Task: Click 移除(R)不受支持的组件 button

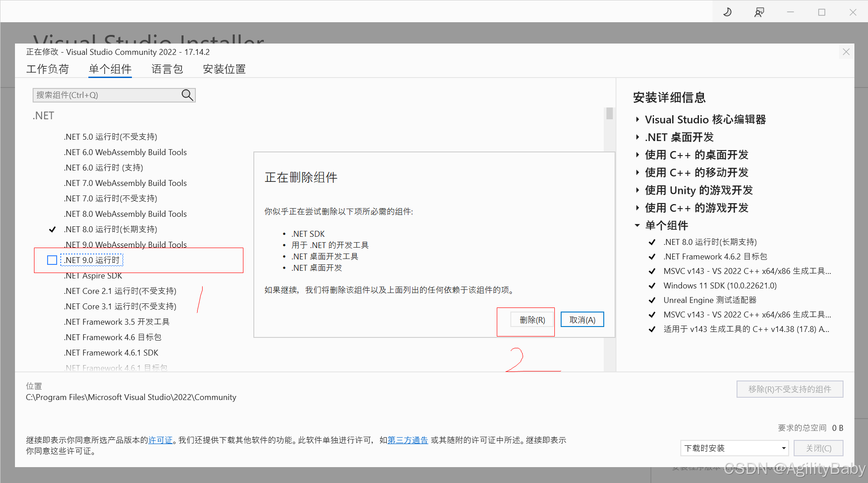Action: point(790,389)
